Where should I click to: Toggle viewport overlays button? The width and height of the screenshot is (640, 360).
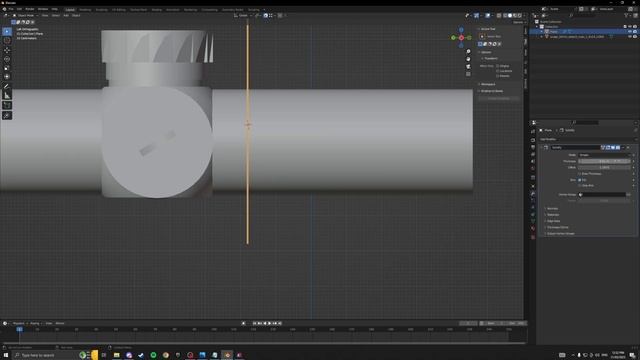coord(488,16)
